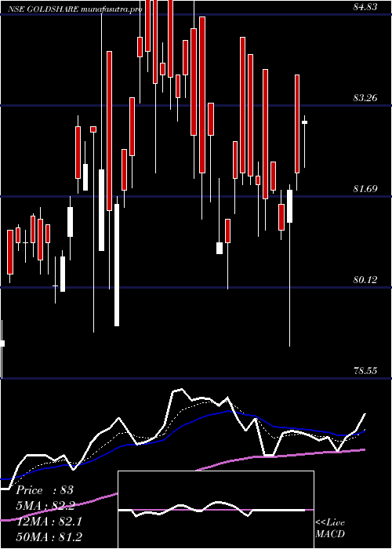The image size is (392, 549).
Task: Click the 50MA : 81.2 value
Action: coord(49,536)
